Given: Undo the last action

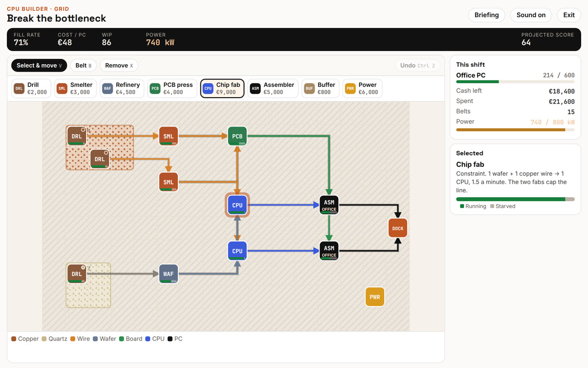Looking at the screenshot, I should [x=417, y=65].
